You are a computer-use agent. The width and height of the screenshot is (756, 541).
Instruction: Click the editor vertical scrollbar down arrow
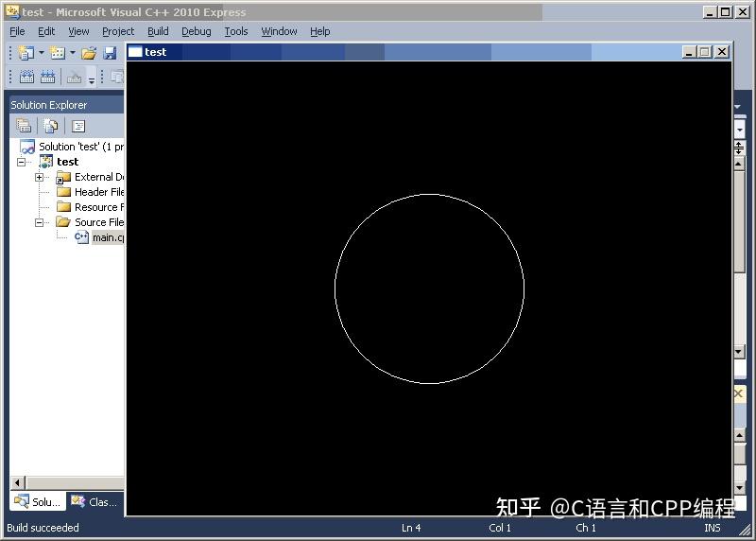739,352
